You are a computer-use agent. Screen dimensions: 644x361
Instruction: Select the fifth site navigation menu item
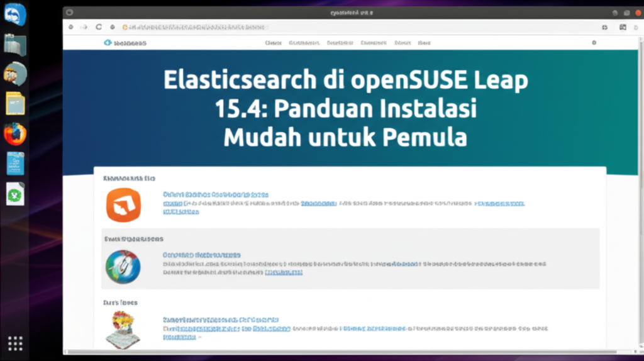point(402,43)
